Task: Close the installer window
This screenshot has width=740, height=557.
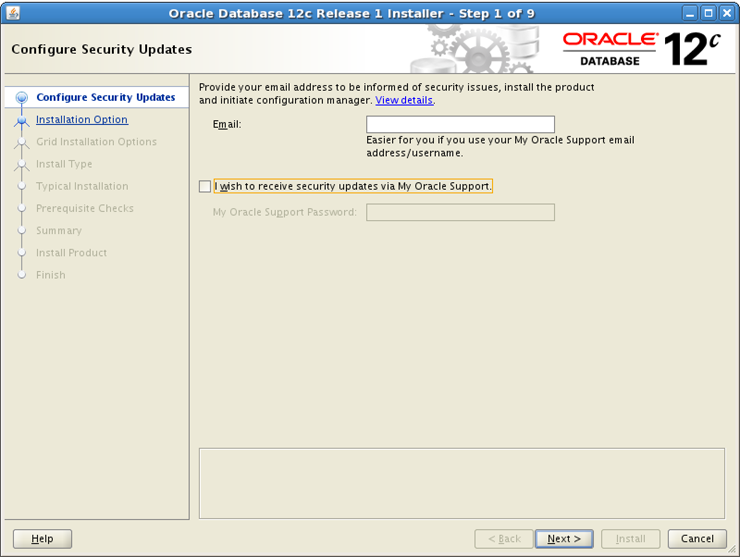Action: click(x=727, y=13)
